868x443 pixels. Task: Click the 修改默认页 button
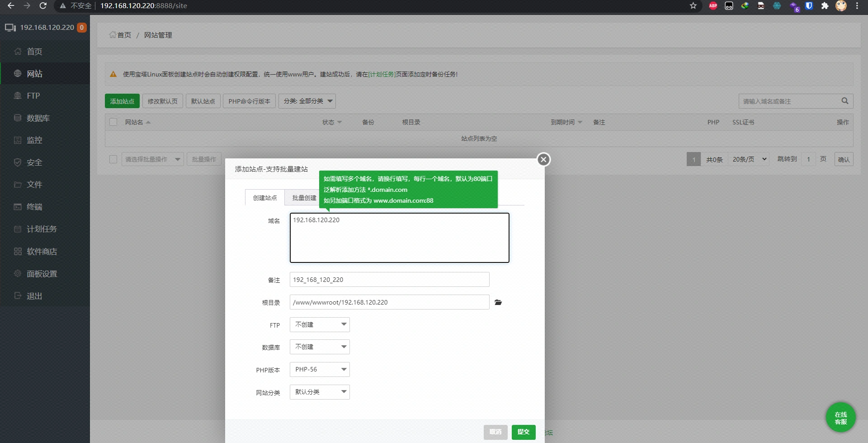coord(163,101)
